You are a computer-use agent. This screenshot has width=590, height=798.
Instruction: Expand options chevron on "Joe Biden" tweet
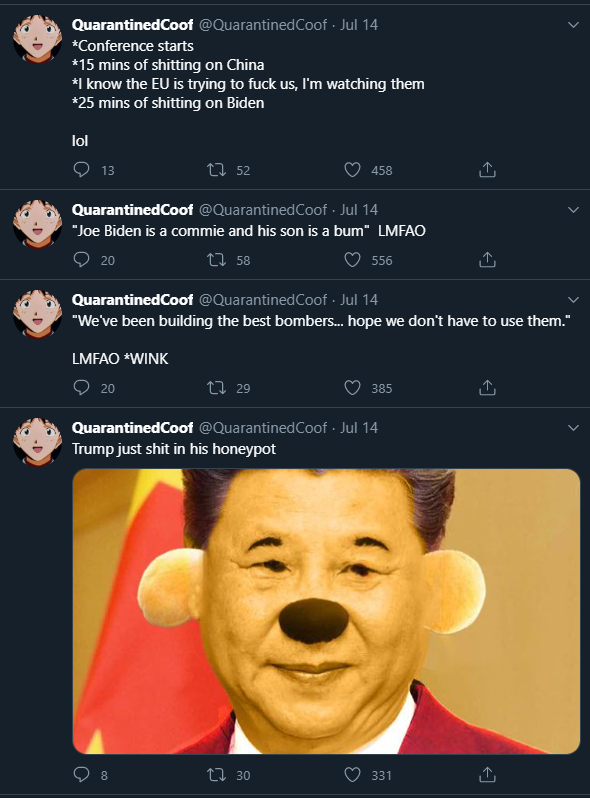(x=573, y=210)
